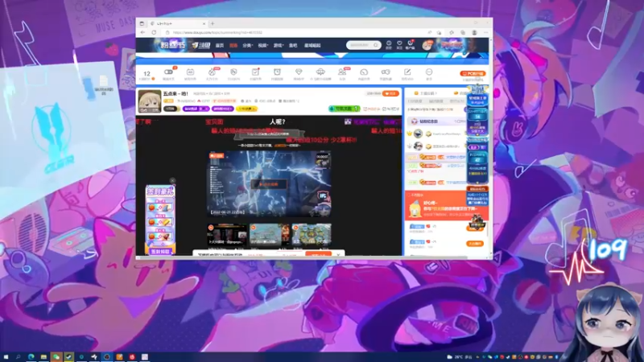Play the featured replay video in the center
This screenshot has height=362, width=644.
[269, 184]
